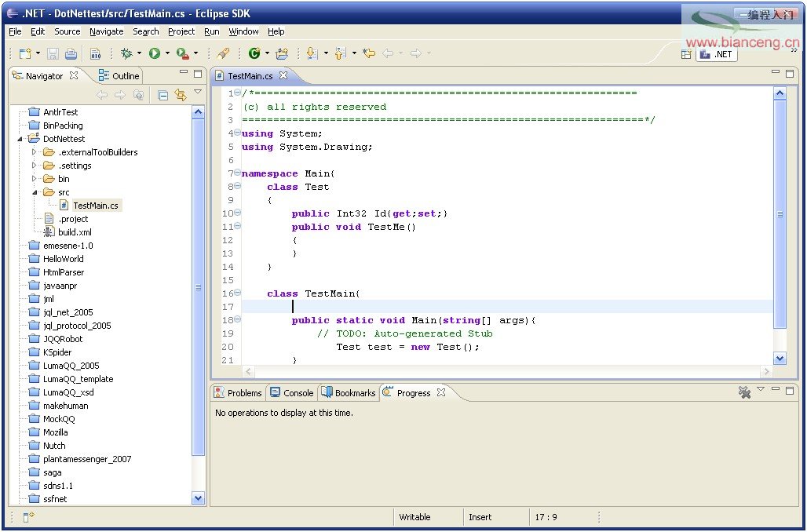The height and width of the screenshot is (532, 807).
Task: Open the Project menu
Action: pyautogui.click(x=181, y=31)
